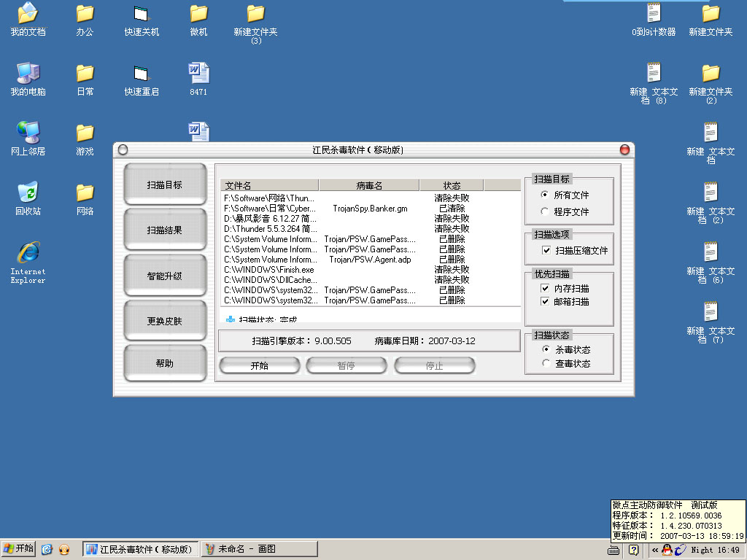Select the 杀毒状态 radio option
Viewport: 747px width, 560px height.
(x=546, y=349)
